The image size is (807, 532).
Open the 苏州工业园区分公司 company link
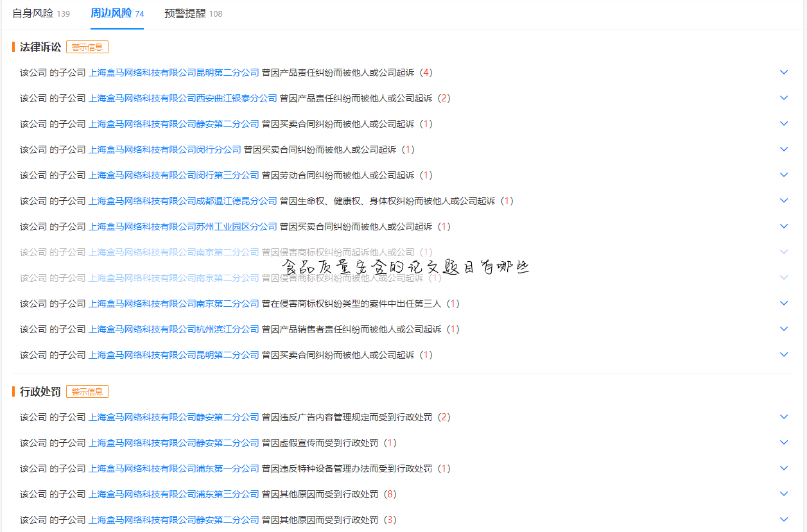(x=183, y=227)
